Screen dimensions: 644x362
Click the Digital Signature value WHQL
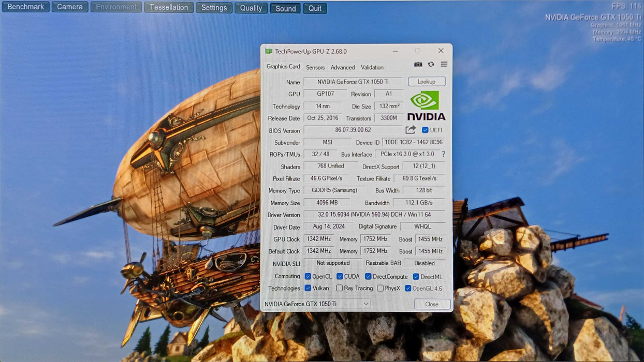pyautogui.click(x=422, y=227)
